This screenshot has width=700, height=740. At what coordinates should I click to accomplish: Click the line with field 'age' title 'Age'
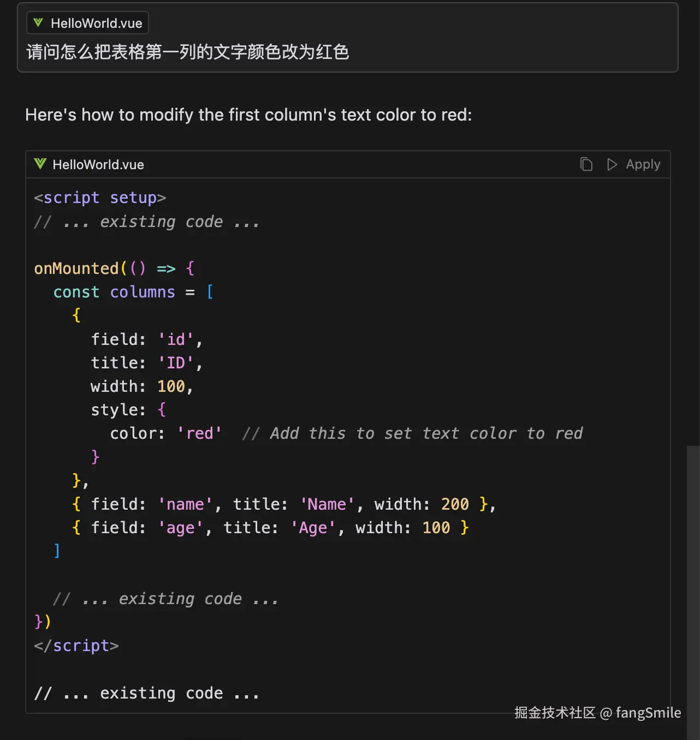(x=270, y=528)
